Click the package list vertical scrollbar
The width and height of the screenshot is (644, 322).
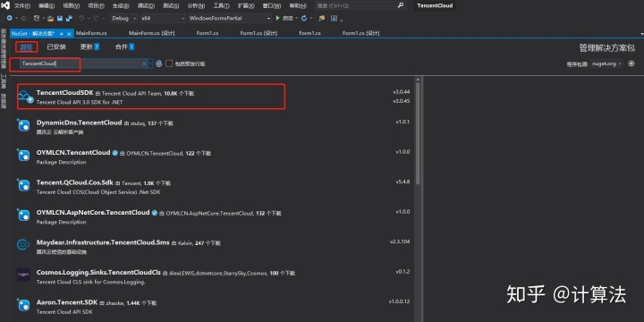418,133
